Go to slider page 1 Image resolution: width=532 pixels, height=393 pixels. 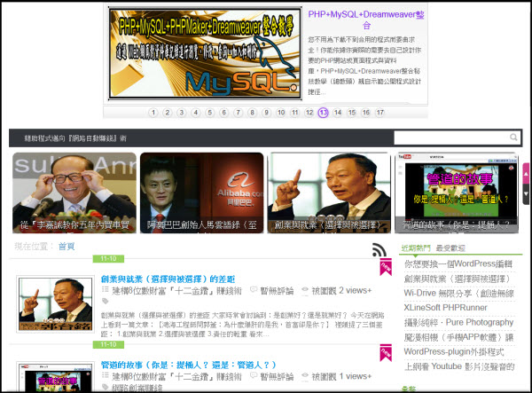[153, 113]
